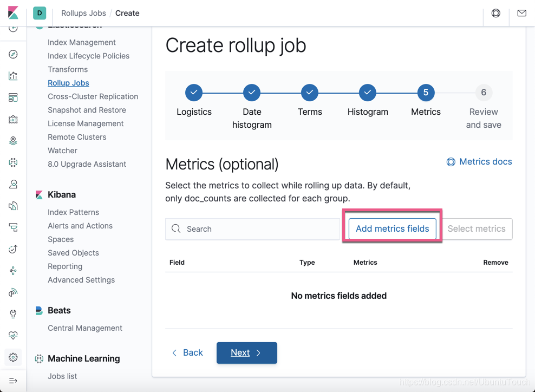Click Add metrics fields button
Image resolution: width=535 pixels, height=392 pixels.
pos(393,228)
